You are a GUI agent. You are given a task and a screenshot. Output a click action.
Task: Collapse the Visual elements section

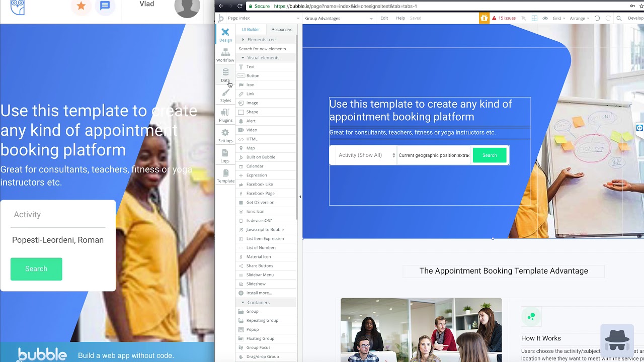266,58
